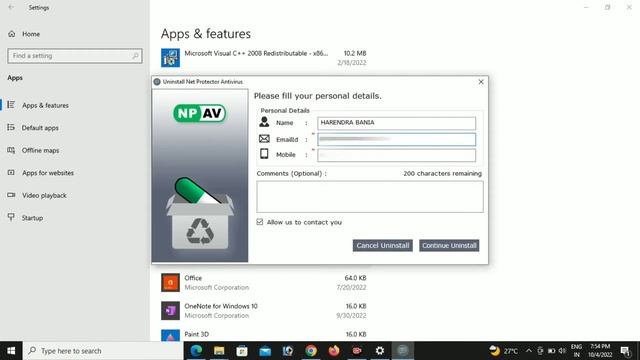640x360 pixels.
Task: Select OneNote for Windows 10 entry
Action: coord(264,311)
